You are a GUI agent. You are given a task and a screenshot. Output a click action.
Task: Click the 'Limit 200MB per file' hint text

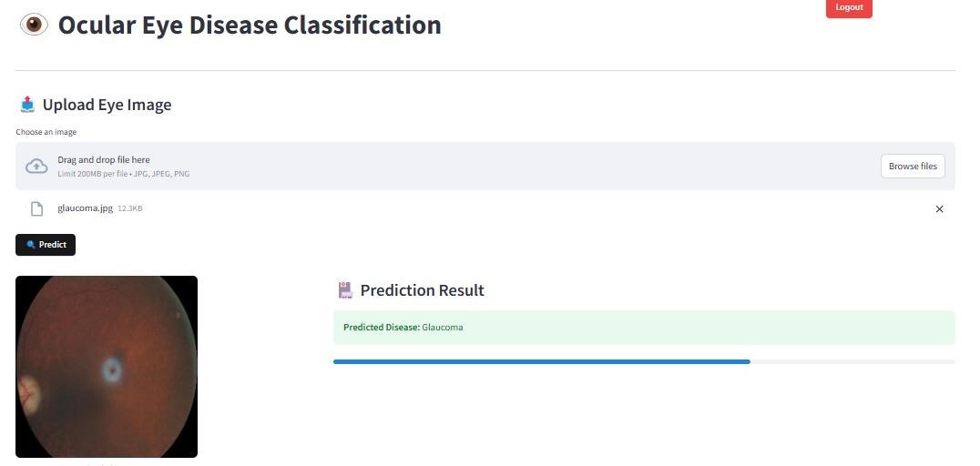(x=123, y=174)
